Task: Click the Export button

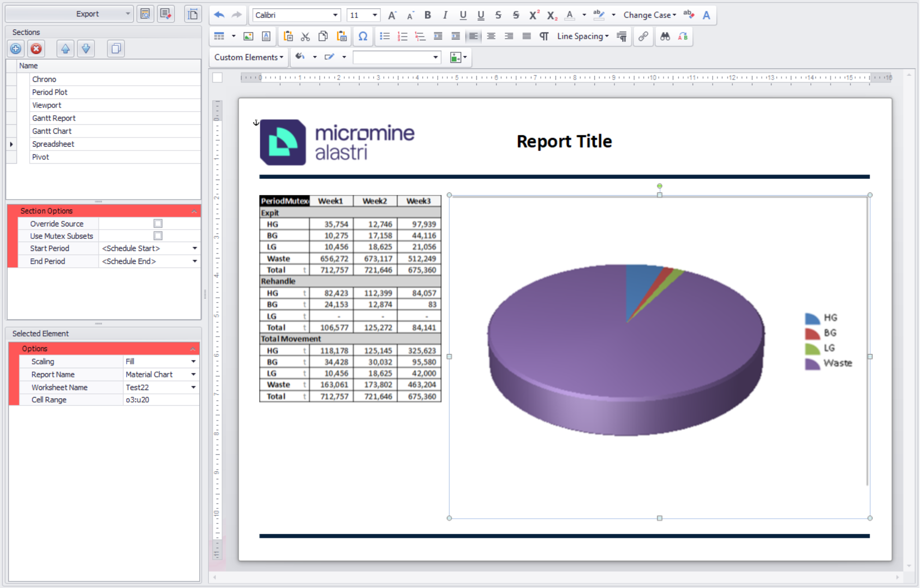Action: tap(87, 14)
